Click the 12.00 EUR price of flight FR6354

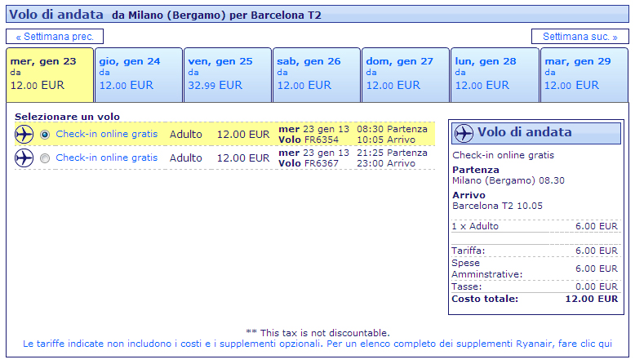(x=243, y=135)
